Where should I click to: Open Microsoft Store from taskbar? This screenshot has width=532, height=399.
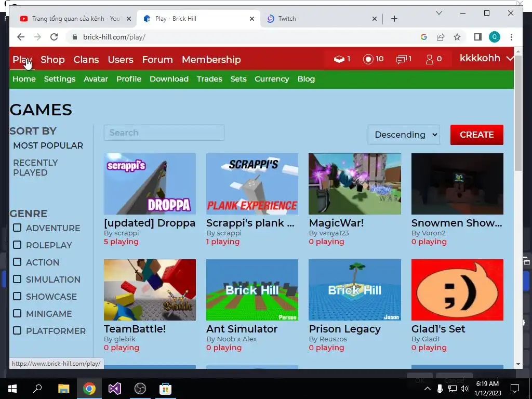(165, 389)
